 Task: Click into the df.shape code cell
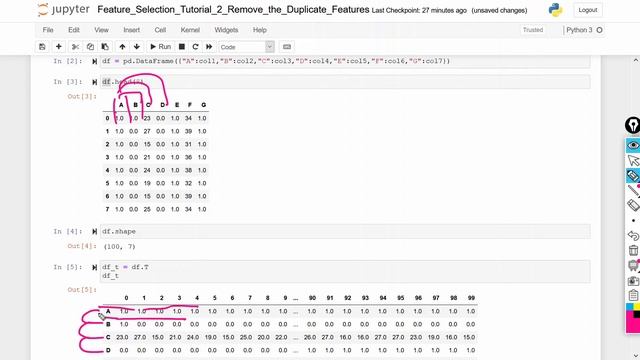[x=345, y=231]
